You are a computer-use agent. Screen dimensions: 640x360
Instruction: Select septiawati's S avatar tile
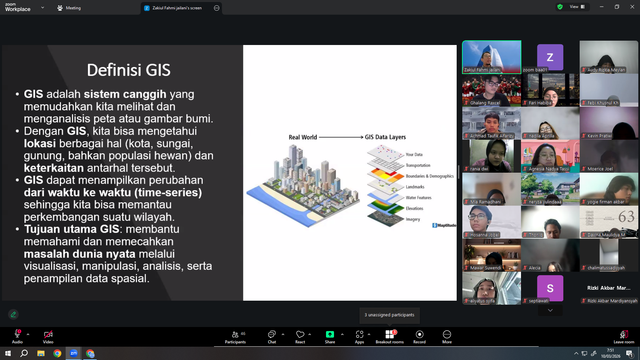(550, 288)
